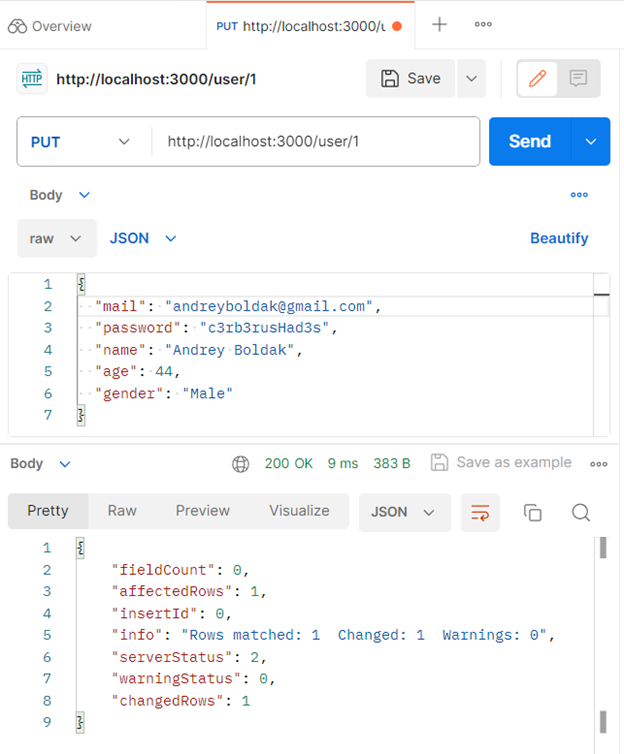The height and width of the screenshot is (754, 624).
Task: Click the globe network icon
Action: (240, 463)
